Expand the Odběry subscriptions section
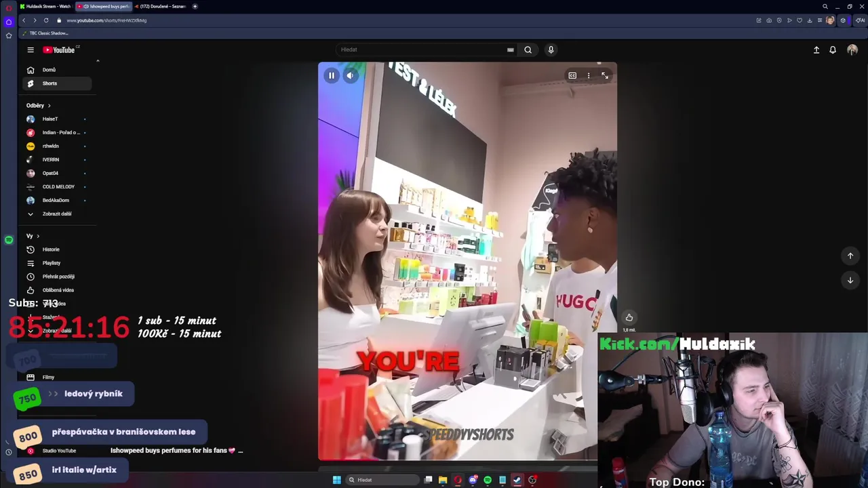868x488 pixels. point(39,106)
